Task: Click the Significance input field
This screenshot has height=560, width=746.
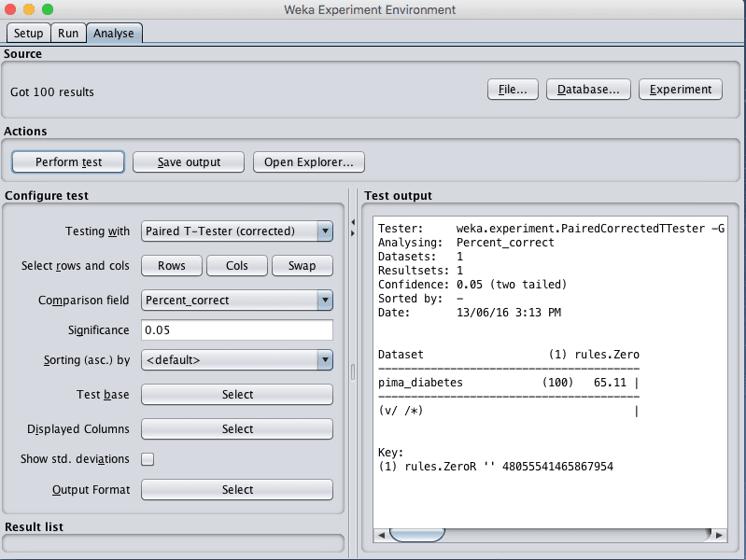Action: (237, 330)
